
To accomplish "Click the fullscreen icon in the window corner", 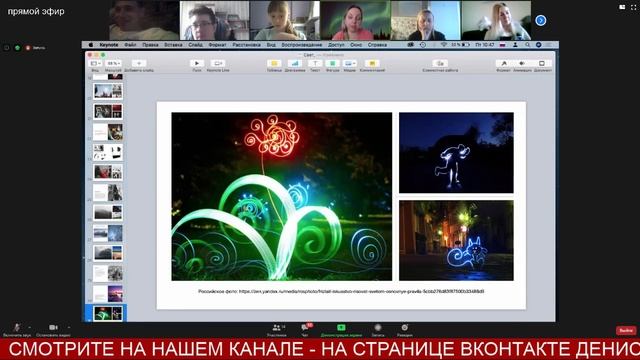I will pyautogui.click(x=633, y=7).
